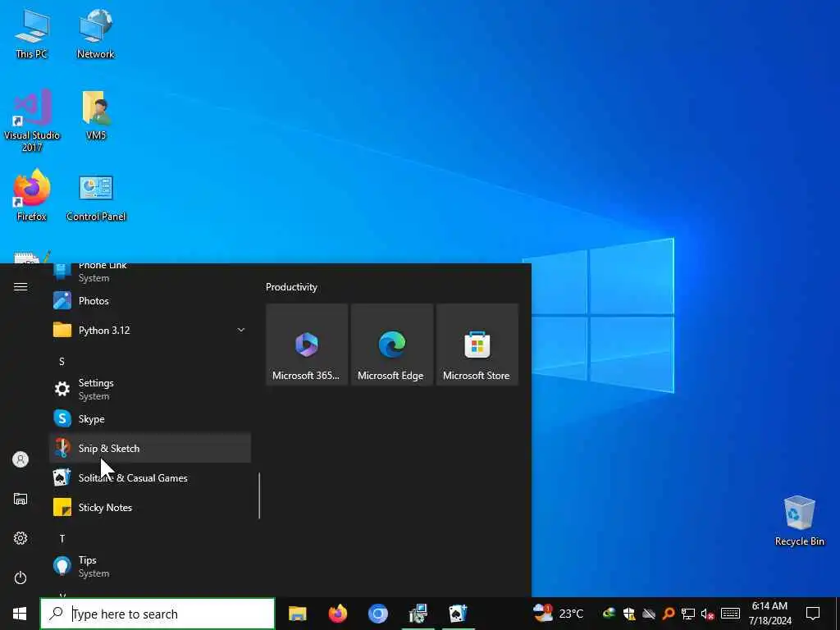Viewport: 840px width, 630px height.
Task: Open the Photos app in Start list
Action: [x=150, y=301]
